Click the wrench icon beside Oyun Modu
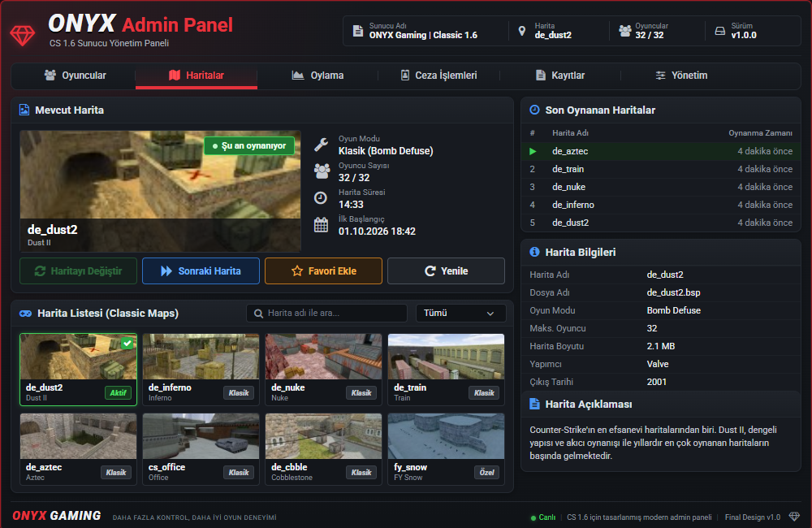 pyautogui.click(x=321, y=145)
